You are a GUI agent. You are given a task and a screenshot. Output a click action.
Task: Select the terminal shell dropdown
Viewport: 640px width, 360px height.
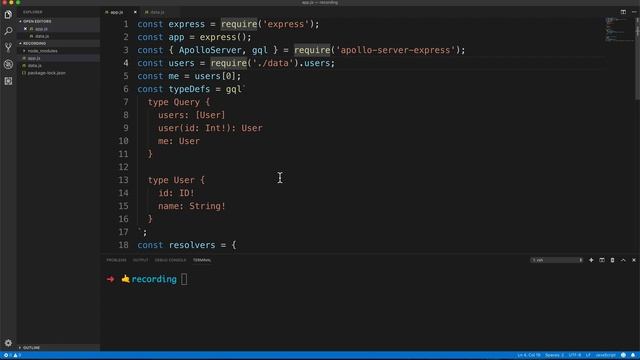tap(557, 260)
